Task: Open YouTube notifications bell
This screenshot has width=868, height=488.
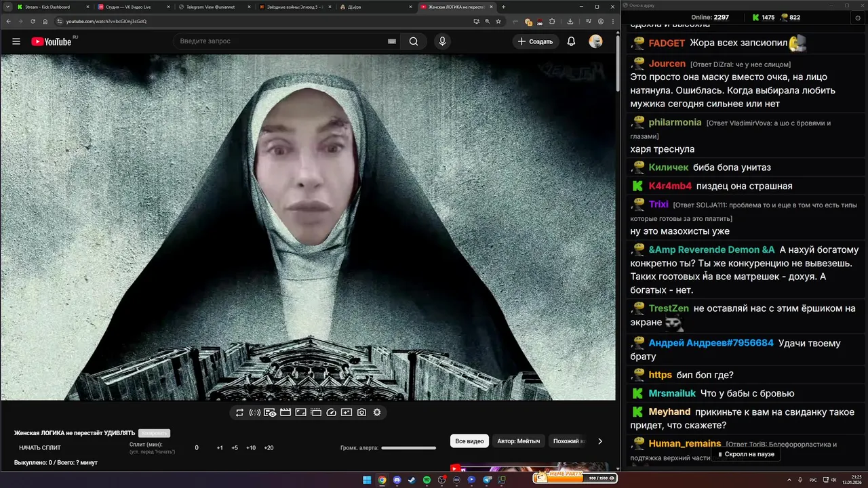Action: (571, 41)
